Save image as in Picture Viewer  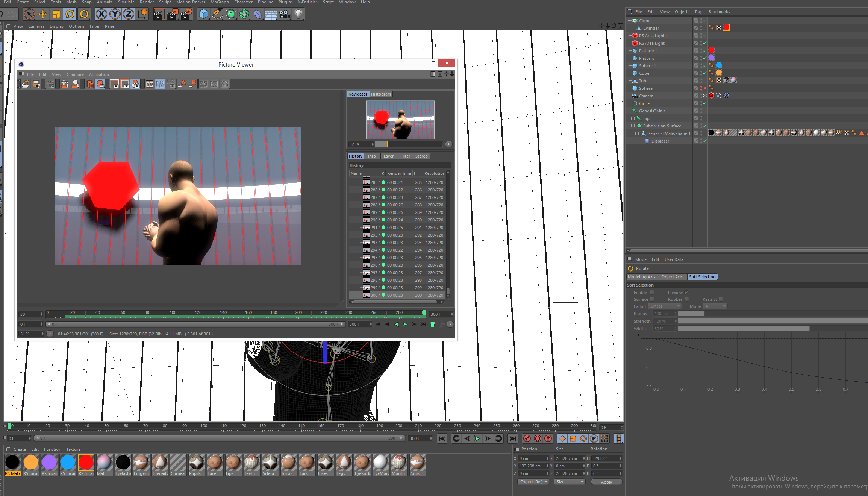(x=36, y=84)
